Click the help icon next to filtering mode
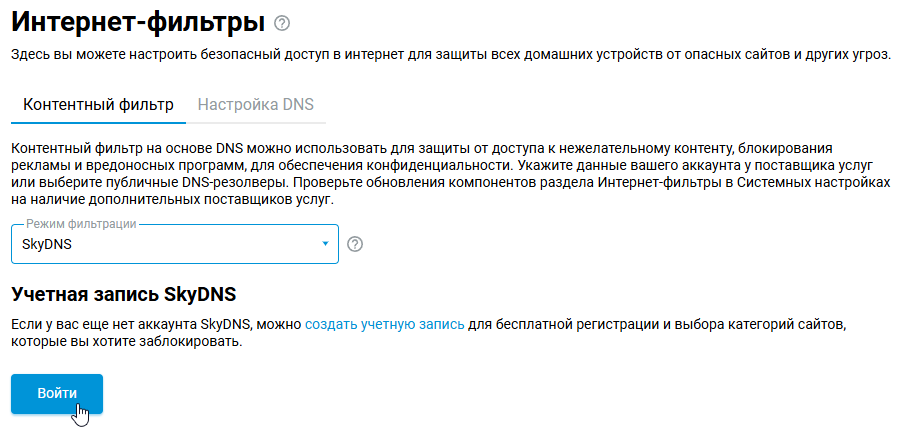The image size is (900, 433). [x=354, y=244]
